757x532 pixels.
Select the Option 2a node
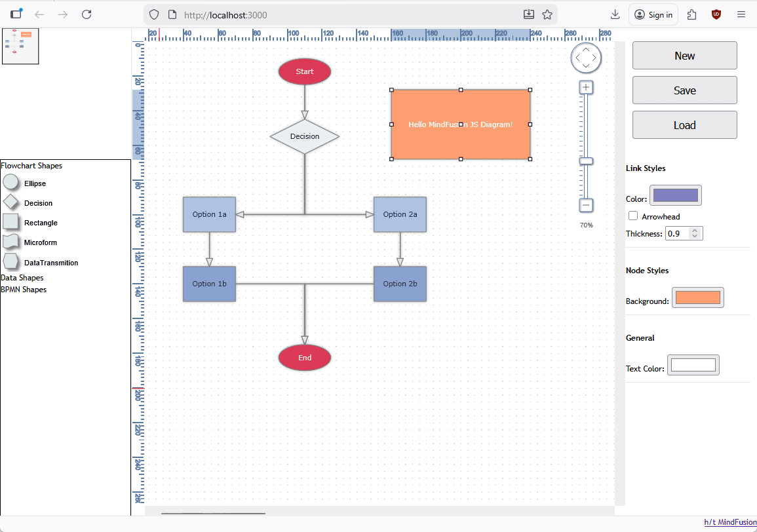(x=400, y=214)
